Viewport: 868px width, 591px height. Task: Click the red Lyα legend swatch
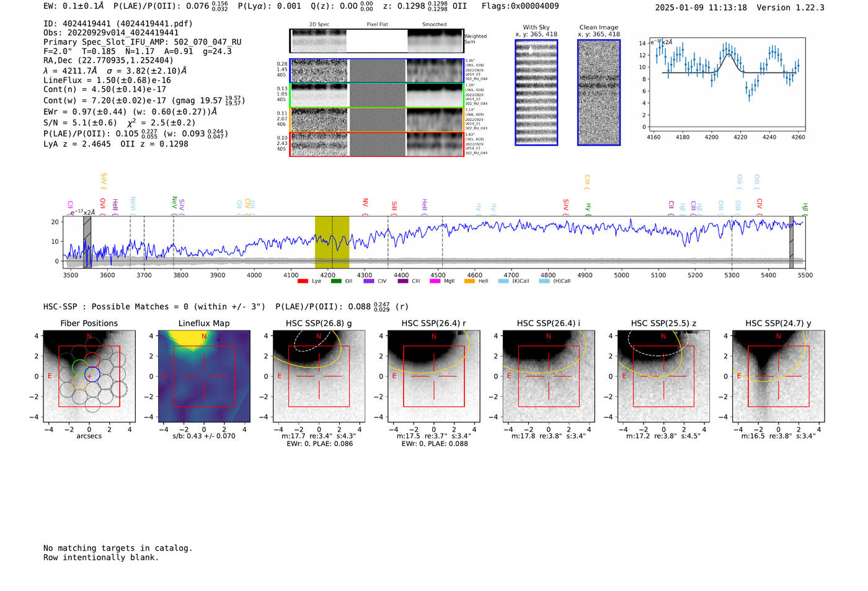pos(303,282)
